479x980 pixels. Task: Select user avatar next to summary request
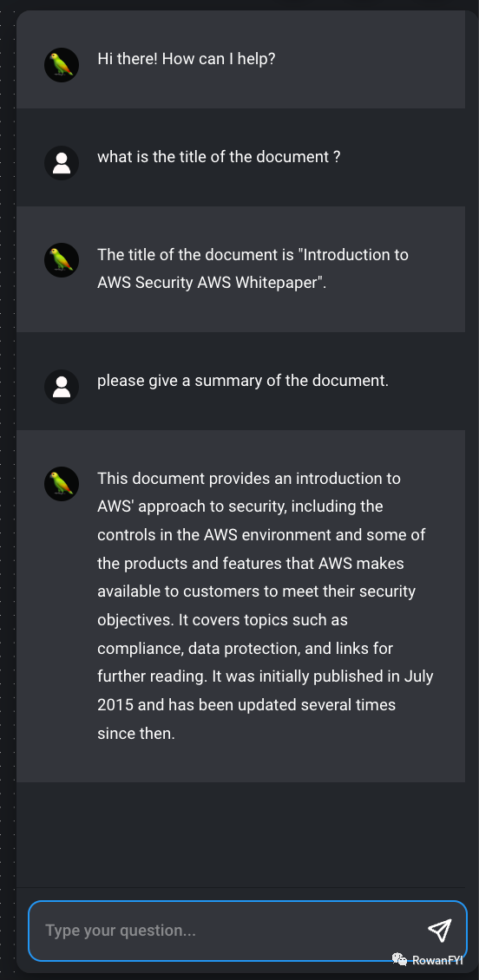(62, 386)
